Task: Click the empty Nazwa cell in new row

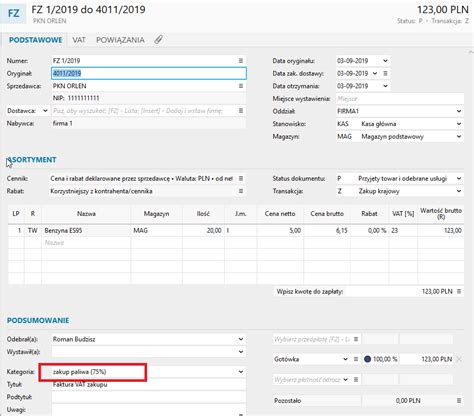Action: click(86, 243)
